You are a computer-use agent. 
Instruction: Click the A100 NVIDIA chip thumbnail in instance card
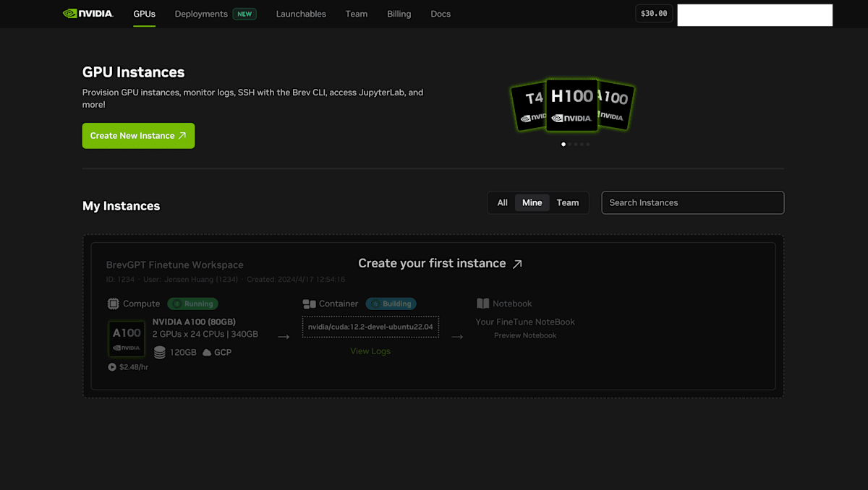click(x=127, y=339)
